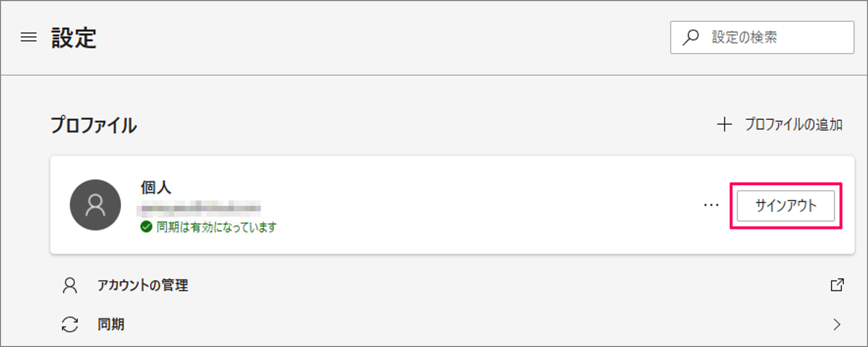Click the magnifier search icon
868x347 pixels.
tap(691, 37)
